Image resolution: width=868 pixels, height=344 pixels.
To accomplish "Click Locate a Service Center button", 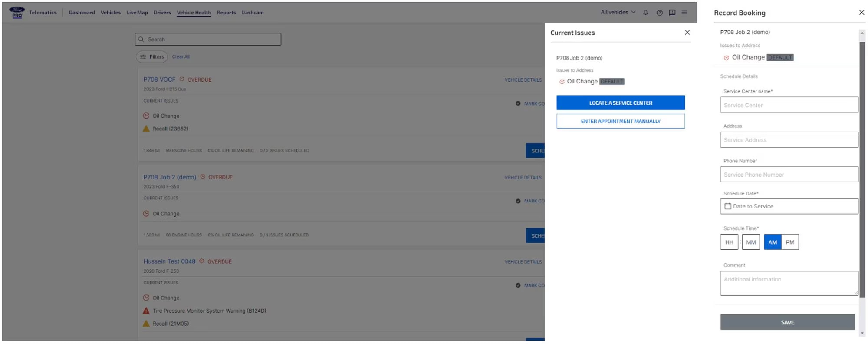I will [621, 103].
